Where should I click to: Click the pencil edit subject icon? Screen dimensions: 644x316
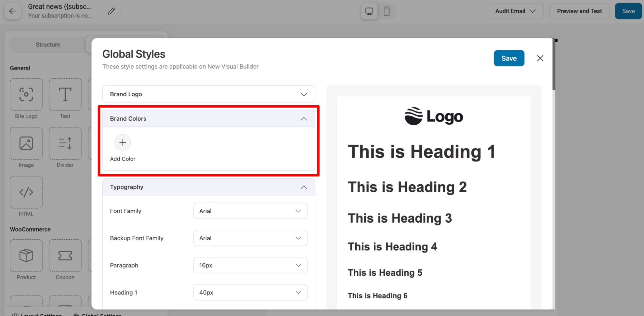(x=111, y=11)
